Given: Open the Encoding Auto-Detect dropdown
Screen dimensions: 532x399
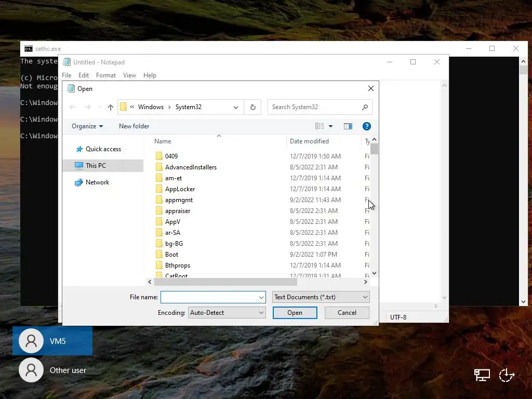Looking at the screenshot, I should [x=227, y=313].
